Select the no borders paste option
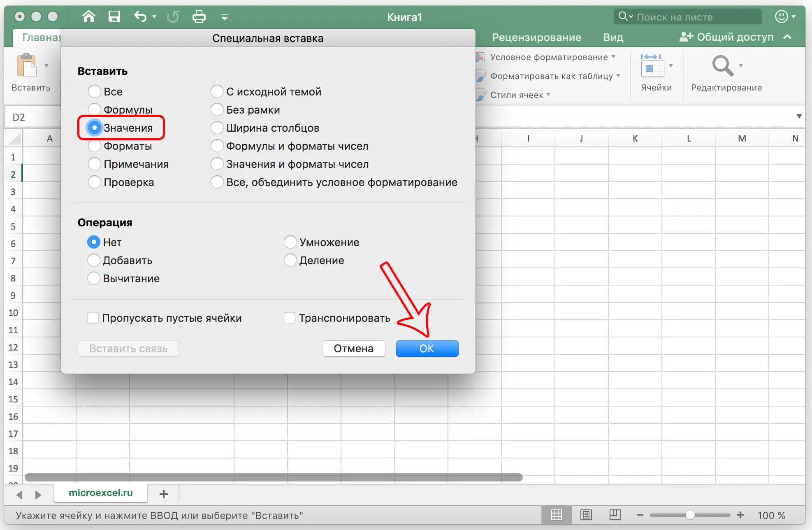This screenshot has height=530, width=812. (217, 109)
